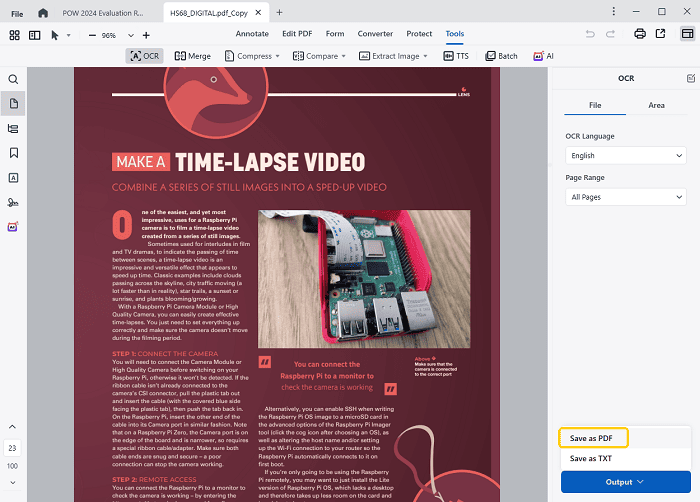
Task: Toggle the right properties panel icon
Action: [x=687, y=34]
